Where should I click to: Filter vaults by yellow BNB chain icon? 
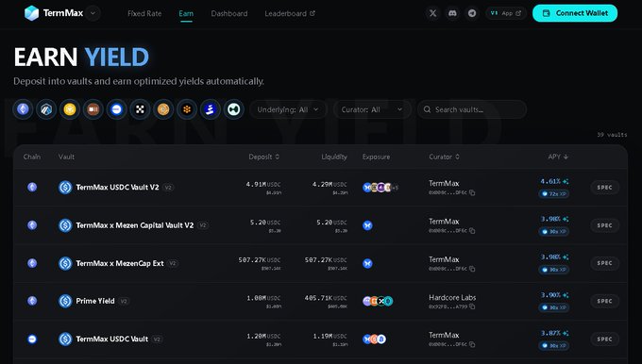tap(70, 109)
